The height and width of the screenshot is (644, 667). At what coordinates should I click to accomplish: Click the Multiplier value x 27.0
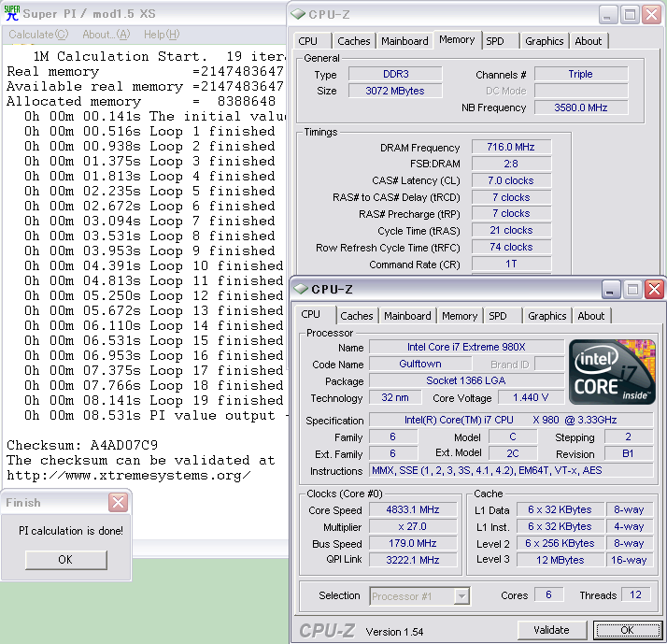(x=413, y=526)
